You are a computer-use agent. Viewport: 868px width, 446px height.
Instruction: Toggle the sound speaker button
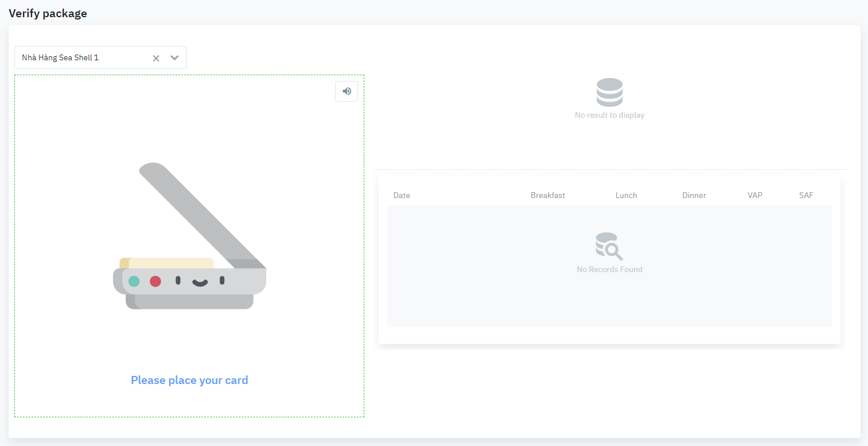point(347,91)
